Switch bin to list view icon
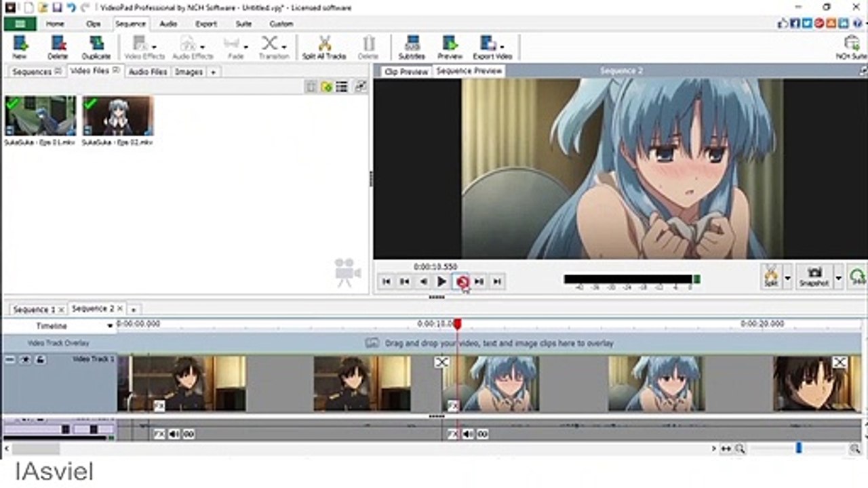The height and width of the screenshot is (488, 868). (342, 87)
